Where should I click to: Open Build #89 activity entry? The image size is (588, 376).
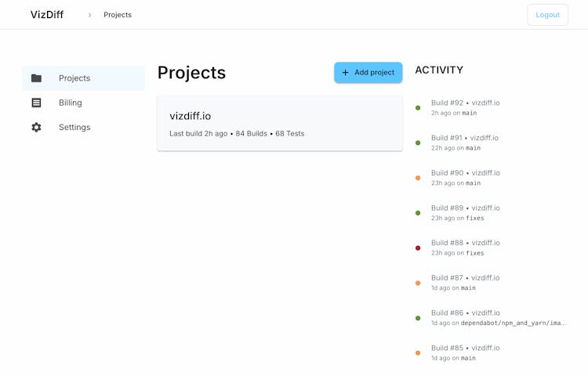tap(492, 213)
